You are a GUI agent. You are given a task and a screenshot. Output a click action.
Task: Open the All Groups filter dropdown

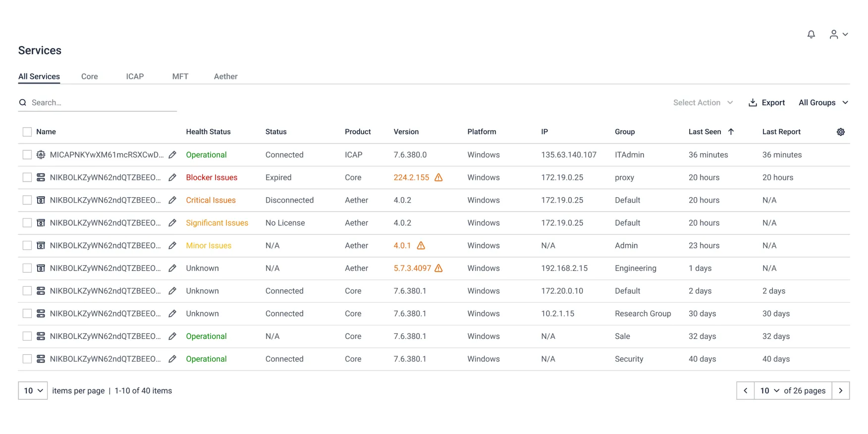point(823,103)
